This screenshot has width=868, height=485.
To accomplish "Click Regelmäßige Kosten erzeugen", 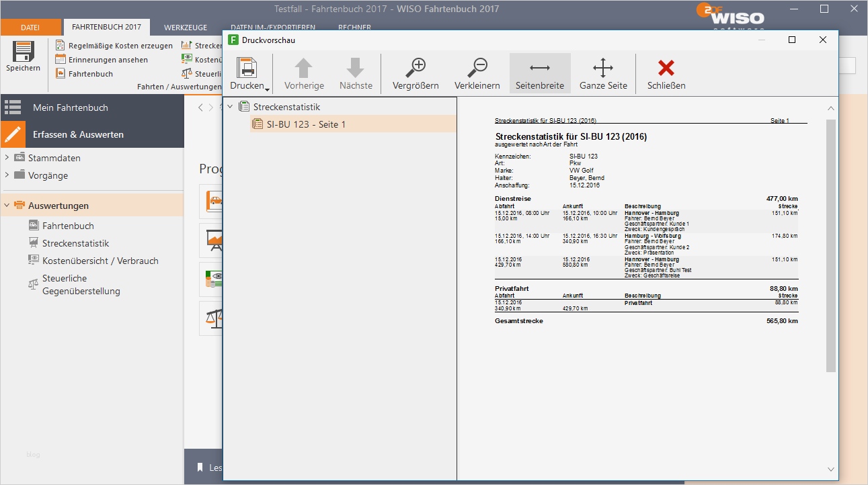I will point(120,46).
